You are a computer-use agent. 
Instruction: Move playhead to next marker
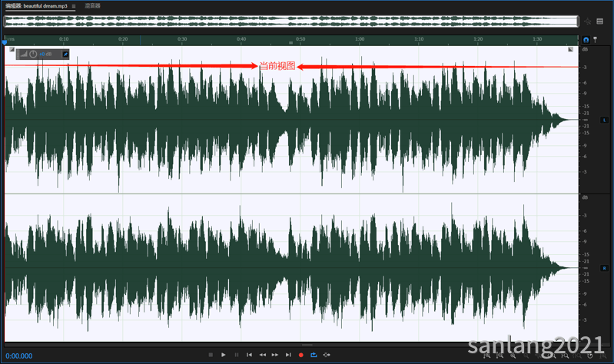(x=288, y=355)
